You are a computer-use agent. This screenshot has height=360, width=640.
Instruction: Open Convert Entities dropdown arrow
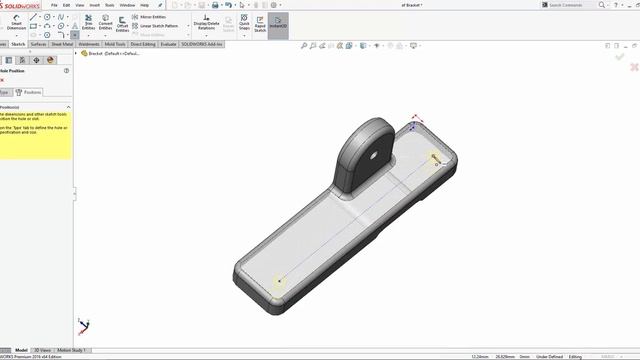click(105, 36)
